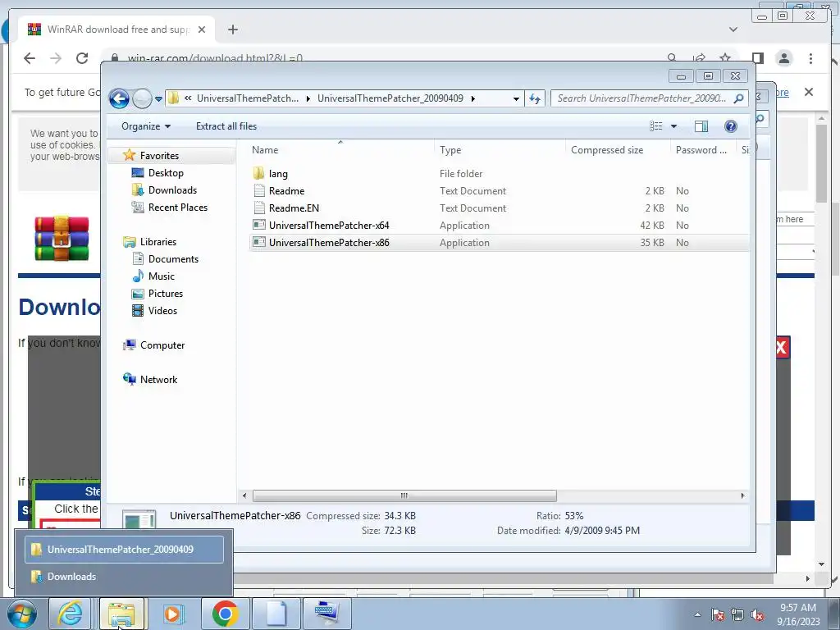Screen dimensions: 840x630
Task: Open Downloads in Favorites
Action: pos(172,190)
